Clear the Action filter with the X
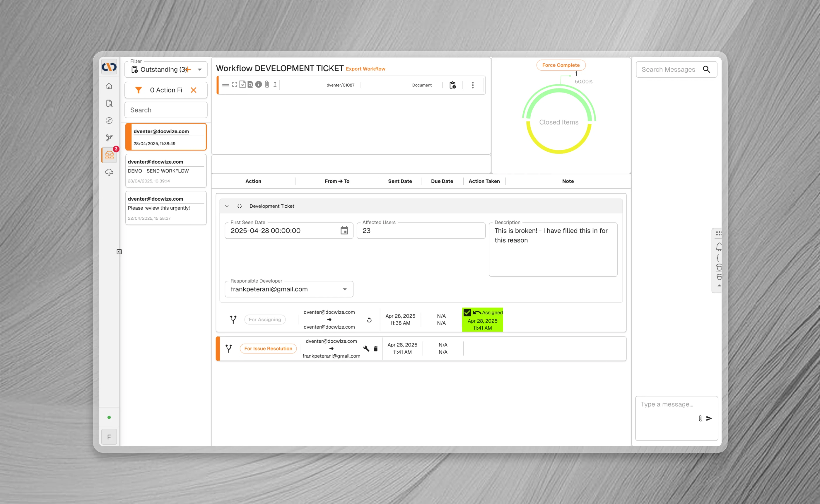 (x=193, y=90)
